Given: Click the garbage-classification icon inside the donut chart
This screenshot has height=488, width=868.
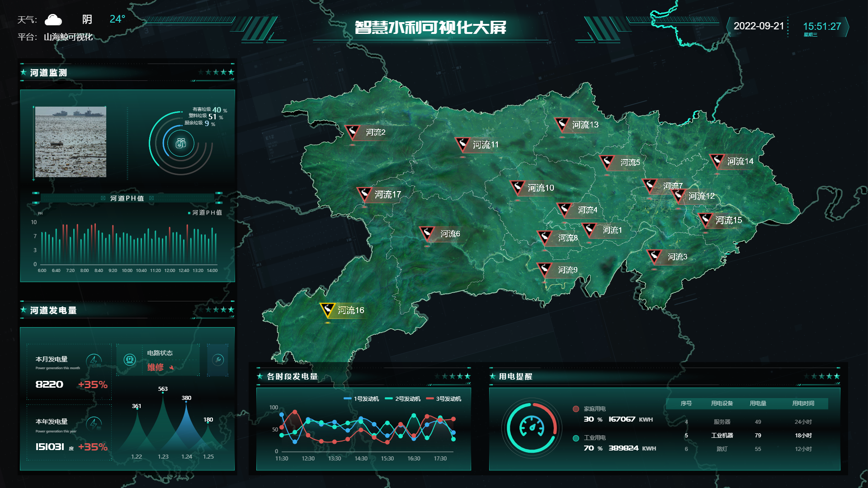Looking at the screenshot, I should [x=180, y=143].
